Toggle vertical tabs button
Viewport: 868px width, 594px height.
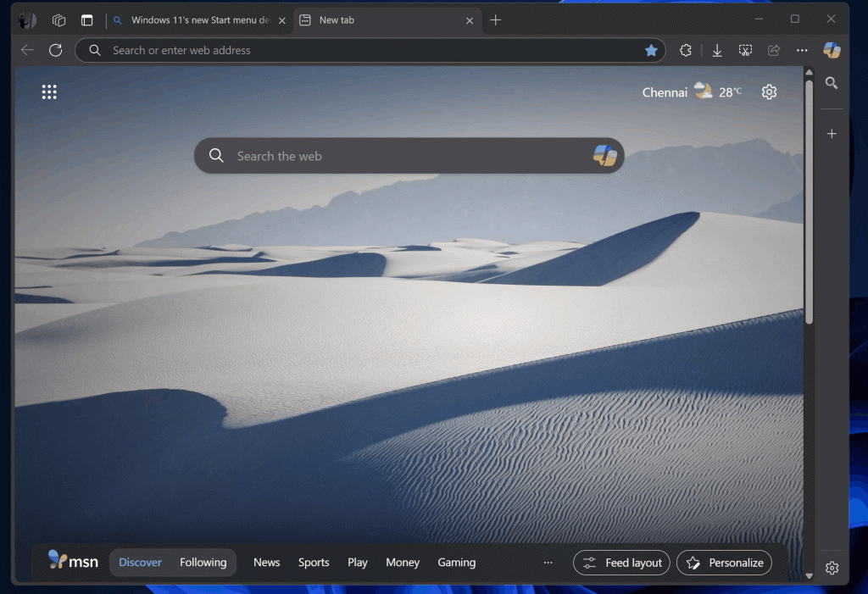click(87, 20)
